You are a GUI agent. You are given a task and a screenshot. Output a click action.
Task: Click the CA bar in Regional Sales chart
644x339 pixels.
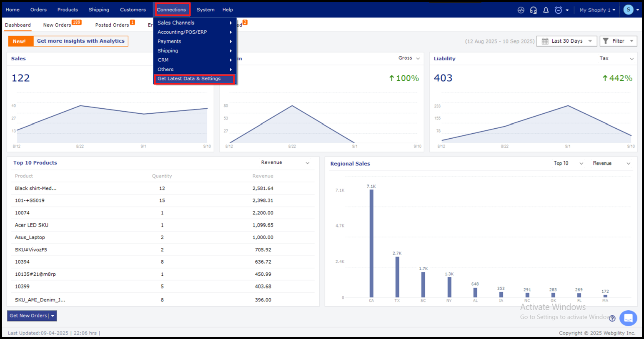tap(371, 244)
